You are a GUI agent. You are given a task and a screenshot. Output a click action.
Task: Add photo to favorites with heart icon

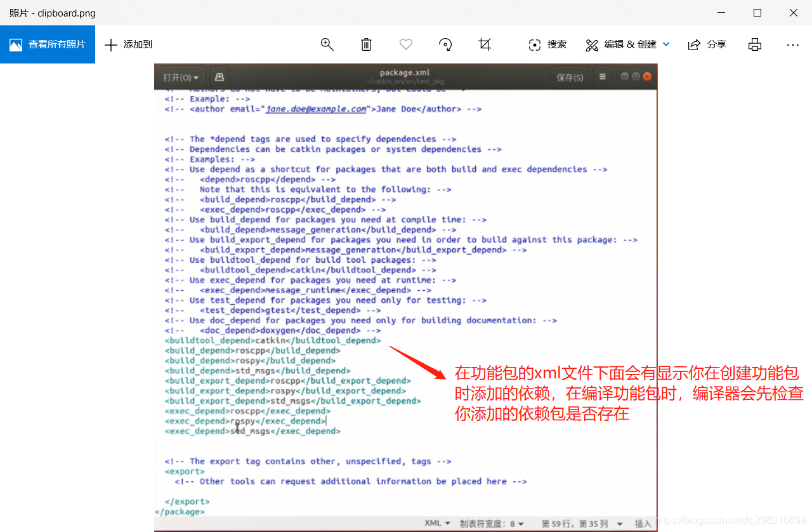[406, 44]
